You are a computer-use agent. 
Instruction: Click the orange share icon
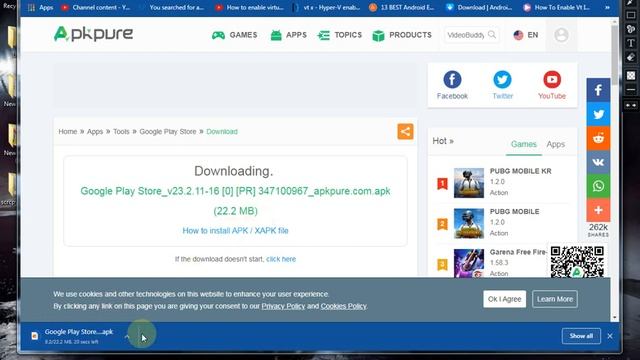pos(405,131)
